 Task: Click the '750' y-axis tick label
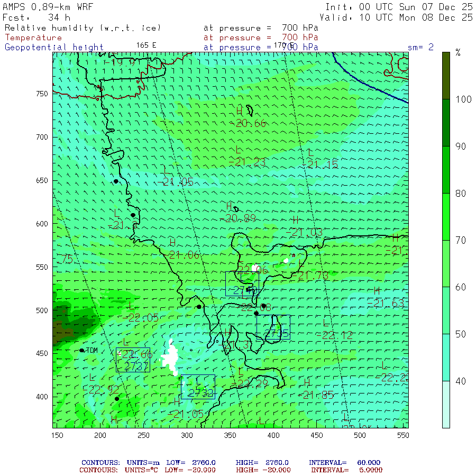(42, 94)
